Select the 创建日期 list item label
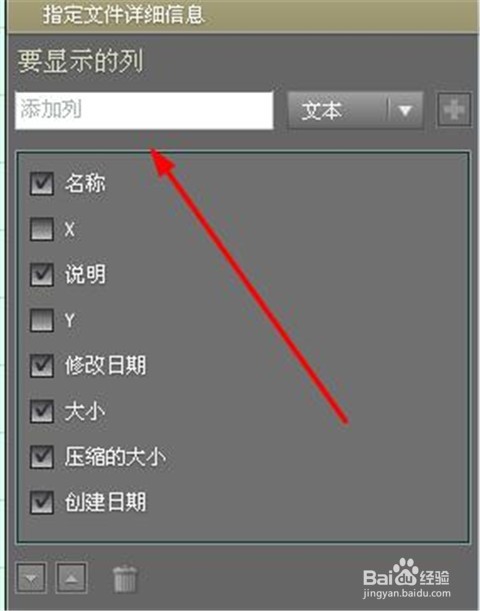Image resolution: width=480 pixels, height=611 pixels. pyautogui.click(x=106, y=502)
